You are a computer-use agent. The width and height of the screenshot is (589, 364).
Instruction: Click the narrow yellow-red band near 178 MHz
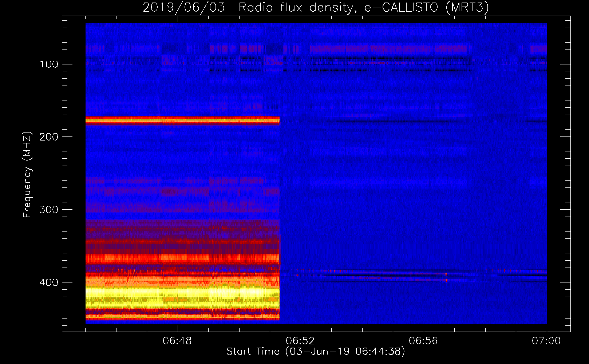[182, 120]
